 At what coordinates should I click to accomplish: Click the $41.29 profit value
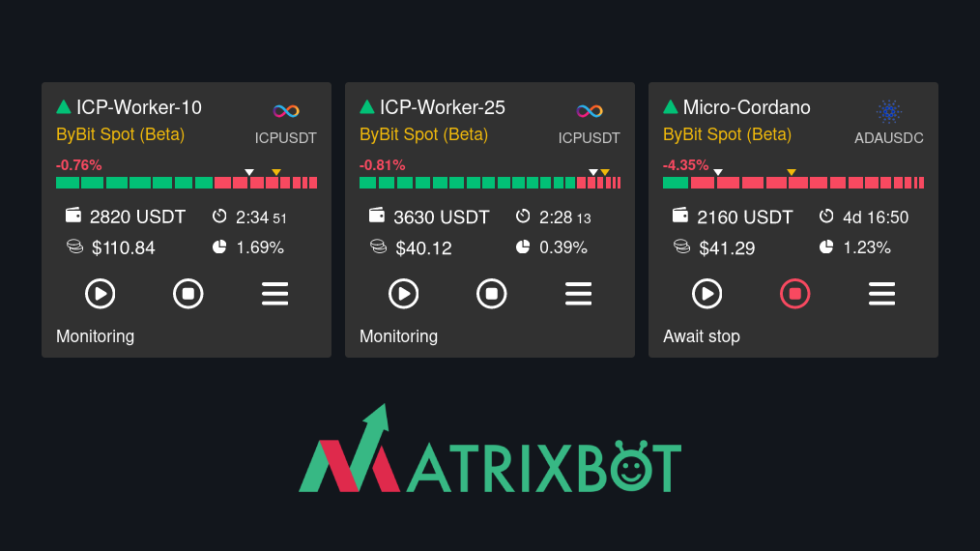pos(727,248)
